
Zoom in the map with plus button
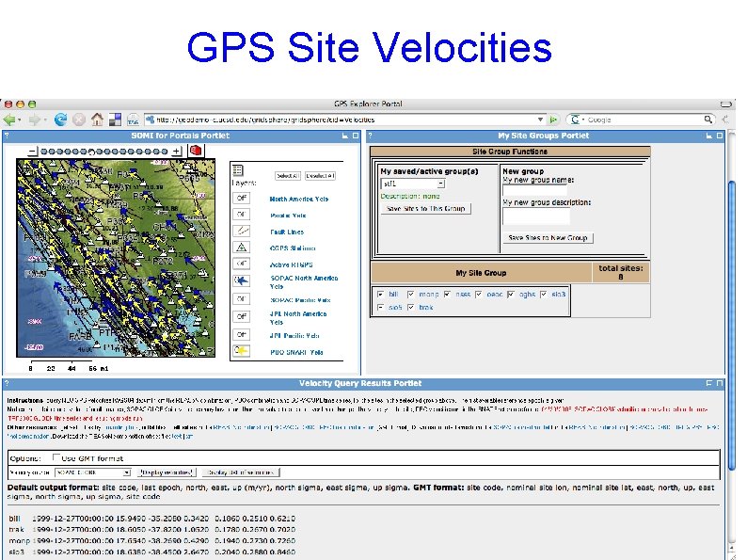coord(176,152)
